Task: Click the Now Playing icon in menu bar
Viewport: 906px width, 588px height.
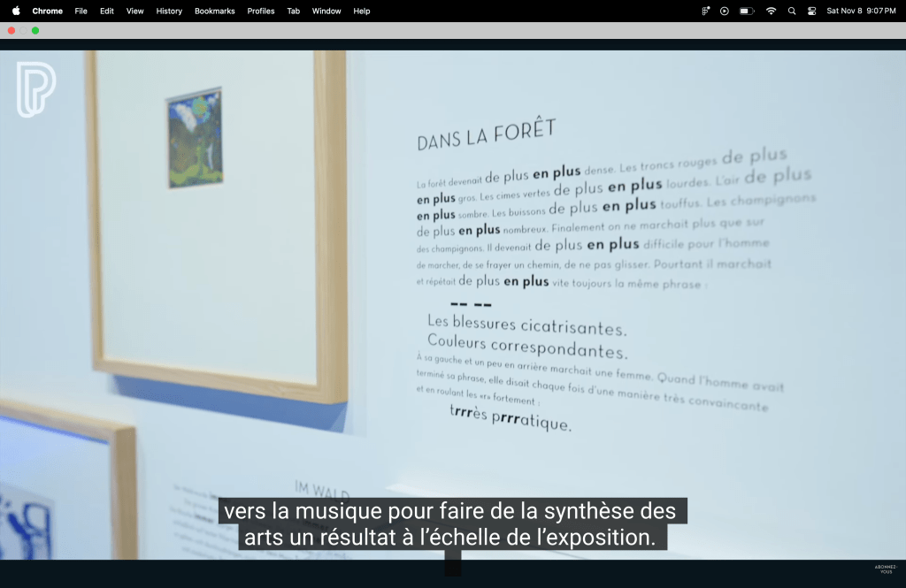Action: click(x=725, y=11)
